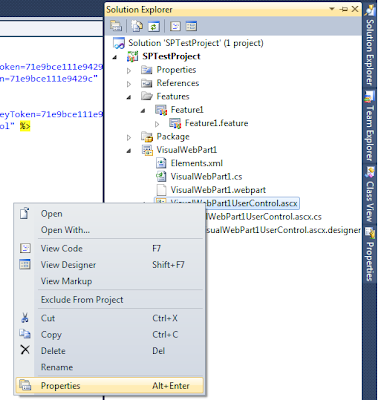Choose Exclude From Project
Screen dimensions: 378x400
[x=109, y=300]
